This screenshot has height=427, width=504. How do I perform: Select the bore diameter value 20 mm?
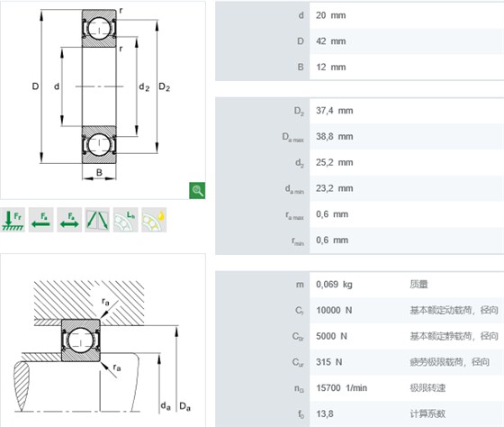click(x=331, y=15)
